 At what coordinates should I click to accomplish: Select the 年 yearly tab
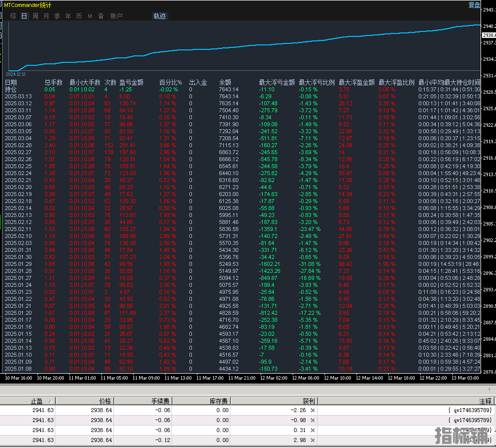68,16
